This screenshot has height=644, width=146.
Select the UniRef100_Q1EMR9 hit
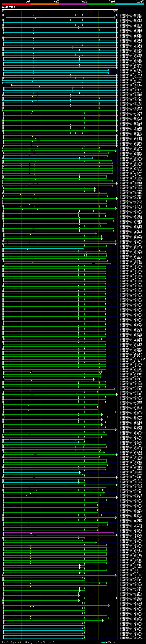coord(131,35)
